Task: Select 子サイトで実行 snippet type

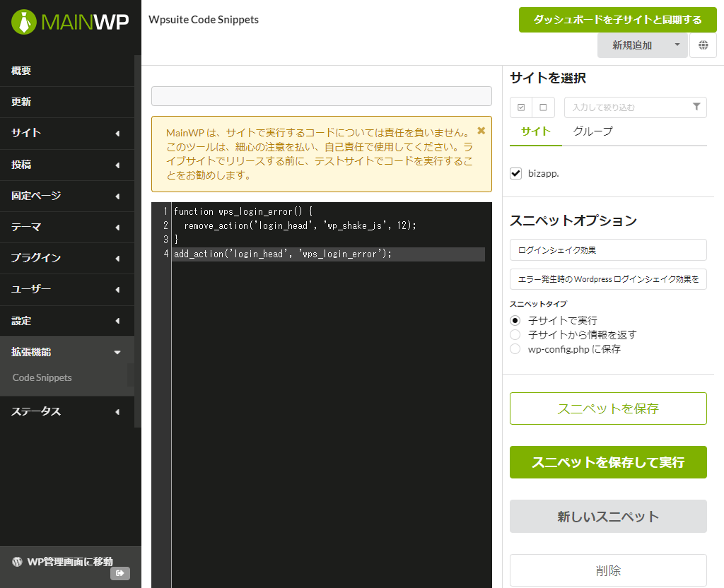Action: pyautogui.click(x=515, y=320)
